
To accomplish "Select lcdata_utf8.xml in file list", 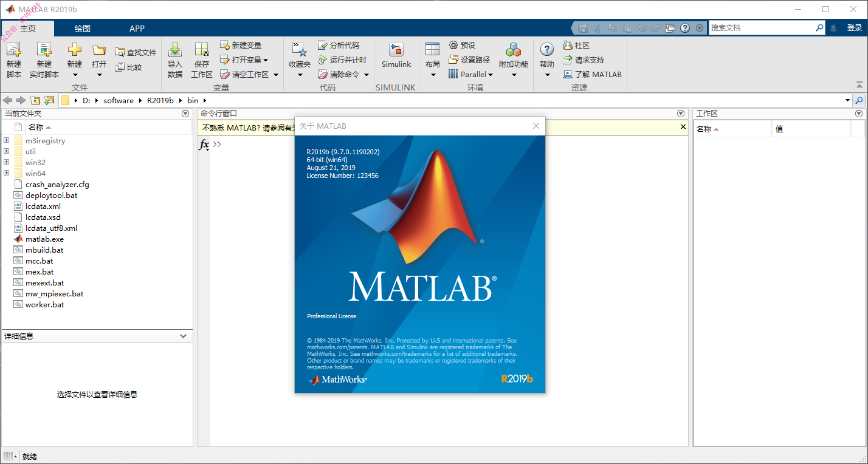I will (51, 228).
